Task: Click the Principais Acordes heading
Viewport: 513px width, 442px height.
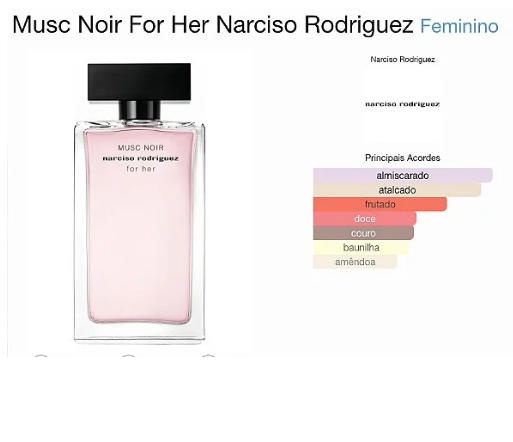Action: [402, 158]
